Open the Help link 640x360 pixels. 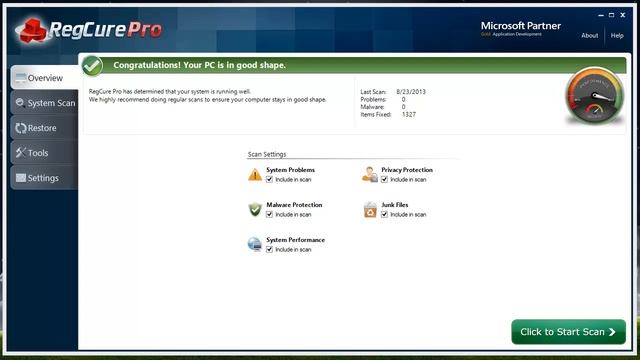(617, 36)
